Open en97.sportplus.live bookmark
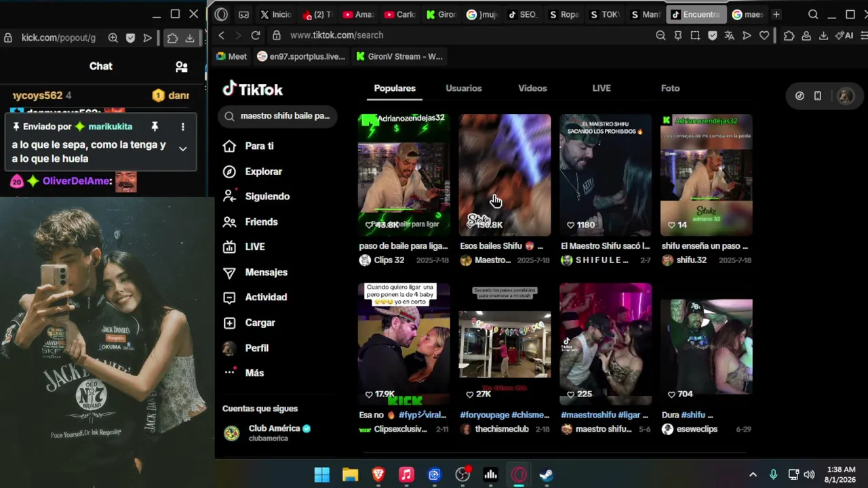 pos(302,56)
